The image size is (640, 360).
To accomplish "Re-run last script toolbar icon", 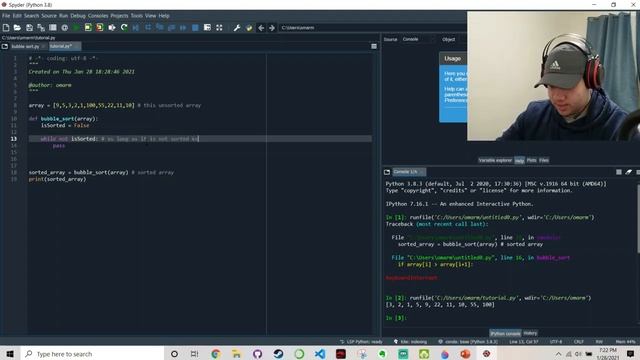I will pyautogui.click(x=124, y=27).
